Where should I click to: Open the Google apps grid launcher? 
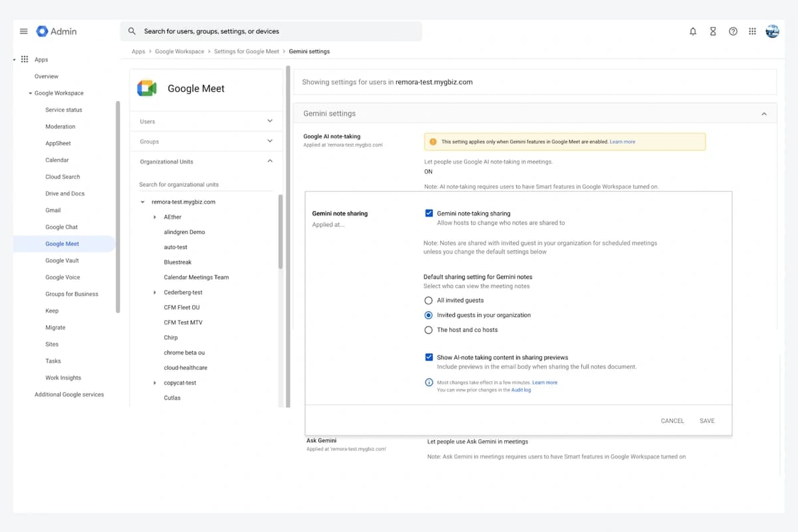point(752,31)
